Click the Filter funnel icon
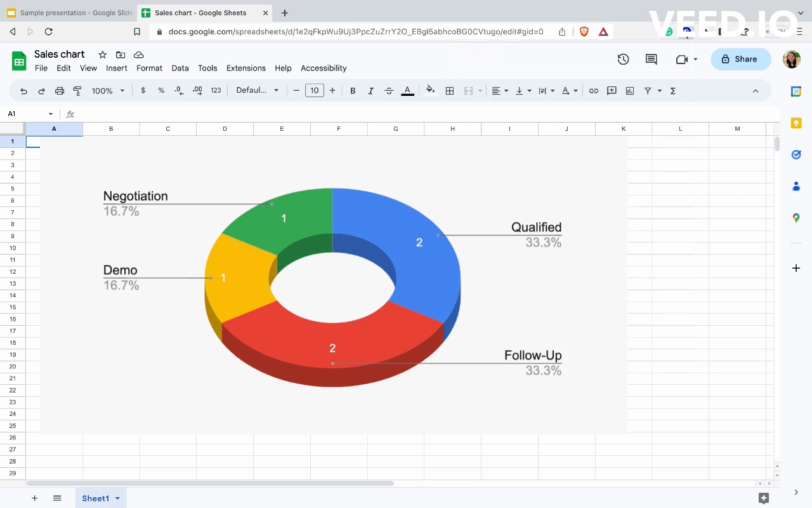 (x=648, y=91)
